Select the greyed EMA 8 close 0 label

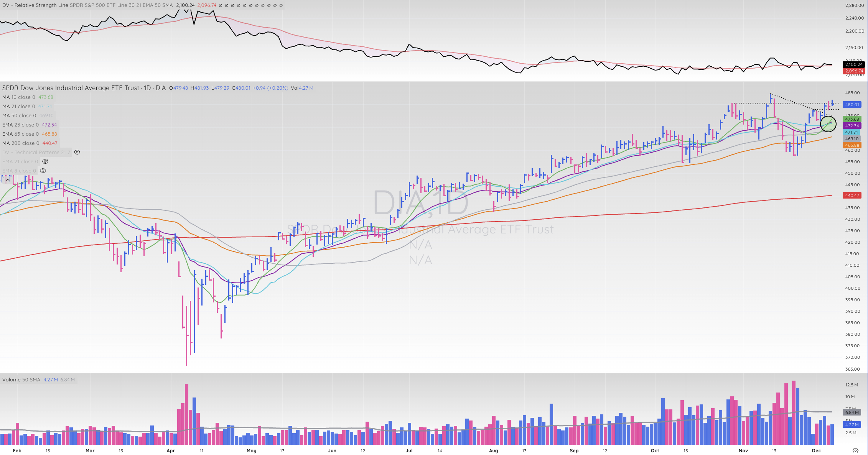(x=19, y=171)
